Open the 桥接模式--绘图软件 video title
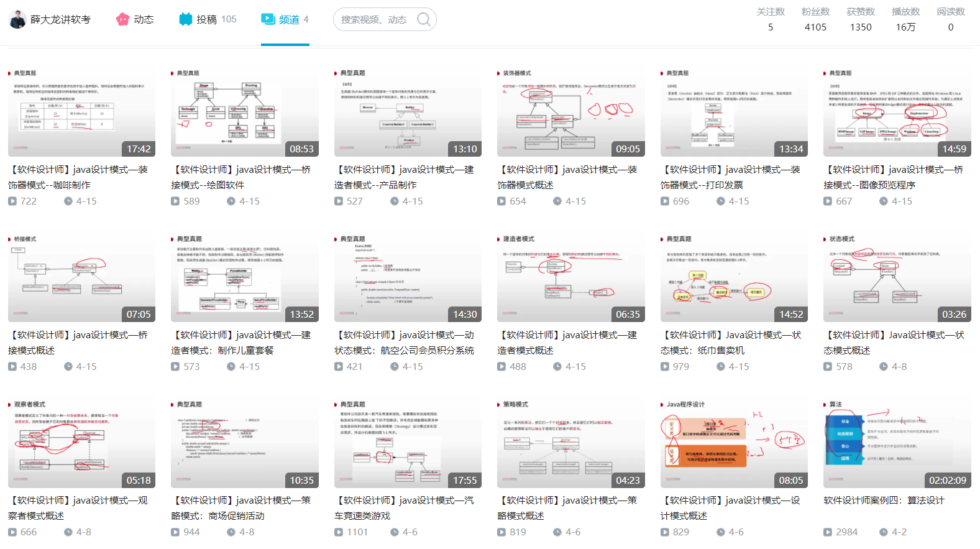 [241, 177]
